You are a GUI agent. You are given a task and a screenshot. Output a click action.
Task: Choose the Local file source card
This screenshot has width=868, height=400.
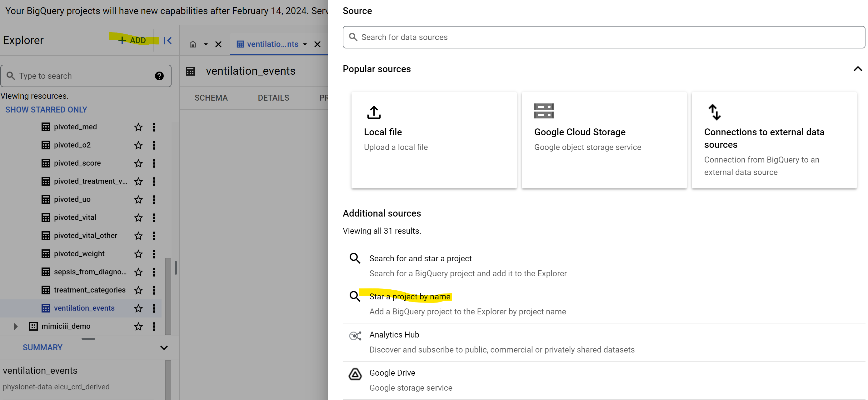434,140
